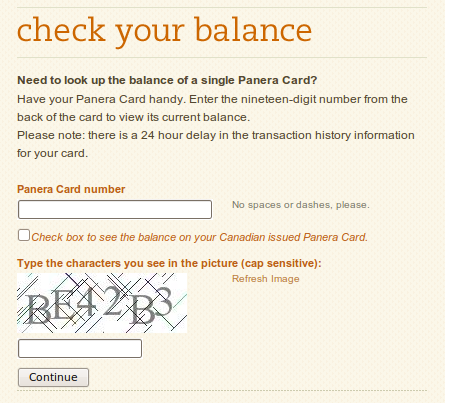The height and width of the screenshot is (403, 449).
Task: Click the captcha picture
Action: tap(102, 303)
